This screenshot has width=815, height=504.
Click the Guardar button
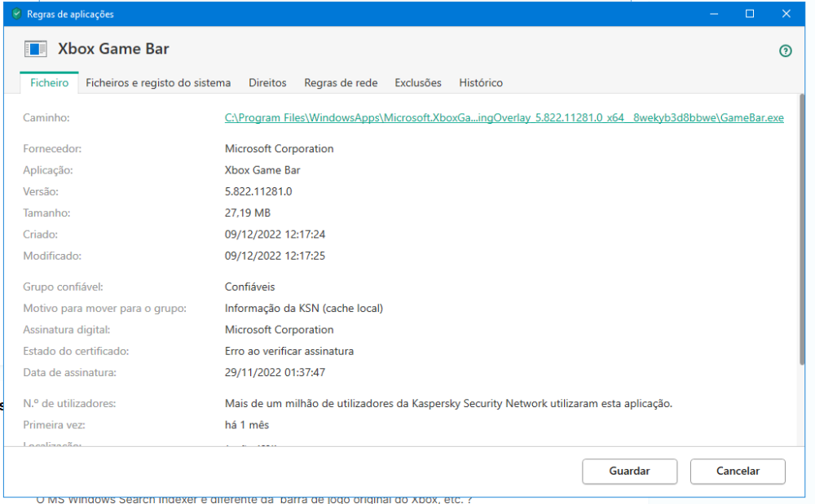point(629,471)
